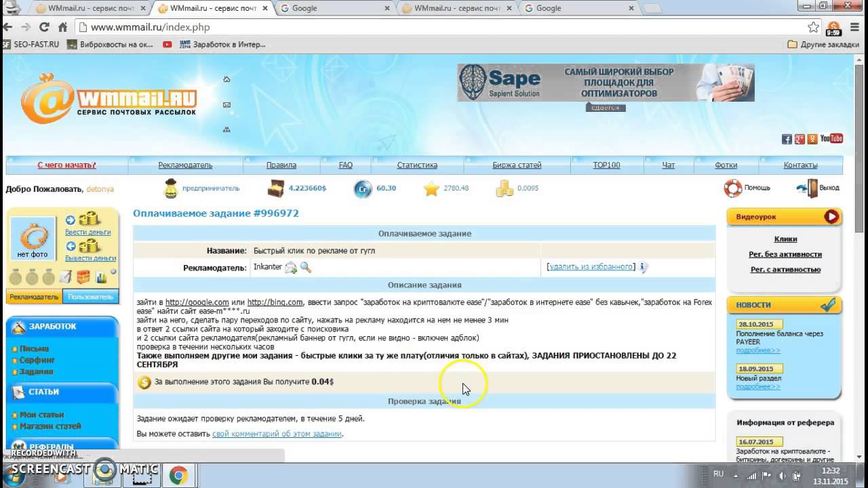
Task: Click Chrome's back arrow
Action: pos(7,27)
